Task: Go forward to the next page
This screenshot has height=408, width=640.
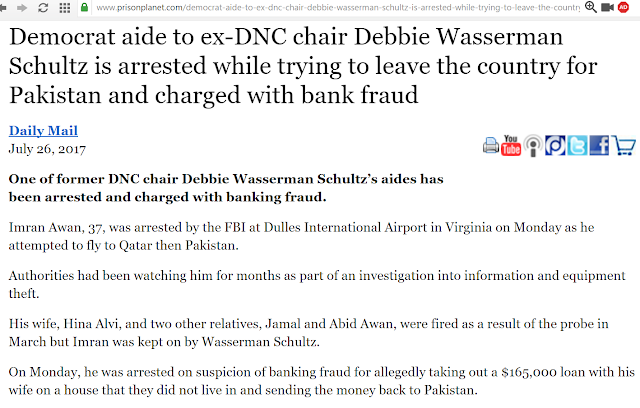Action: tap(27, 8)
